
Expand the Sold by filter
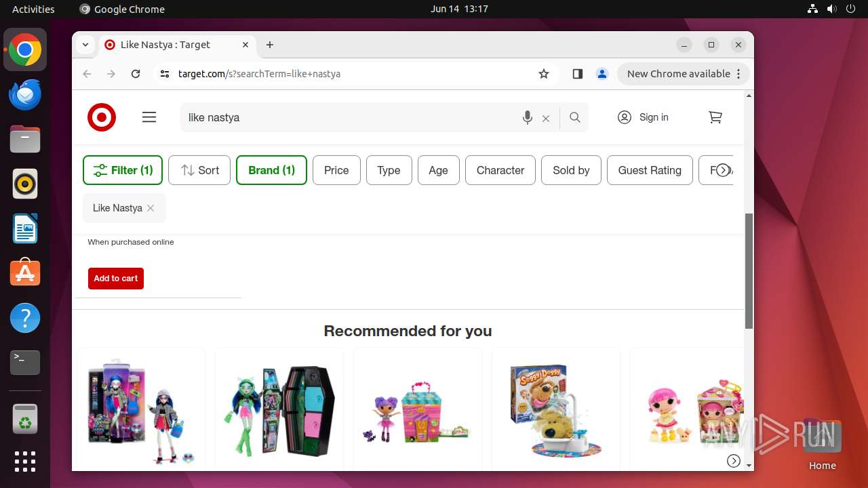(571, 170)
